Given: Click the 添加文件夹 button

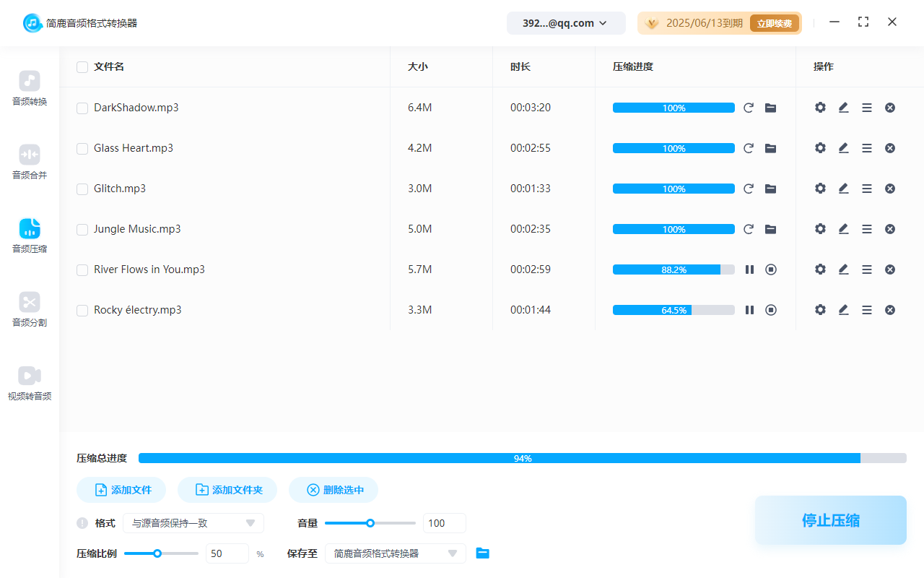Looking at the screenshot, I should pyautogui.click(x=230, y=490).
